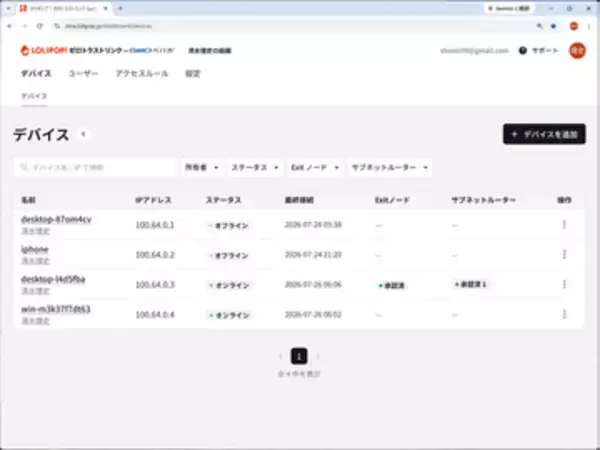Open the orange user avatar menu
Image resolution: width=600 pixels, height=450 pixels.
(x=577, y=50)
